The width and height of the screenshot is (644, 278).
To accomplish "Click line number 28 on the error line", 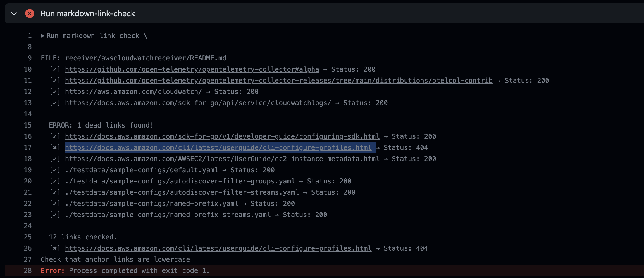I will click(x=28, y=270).
